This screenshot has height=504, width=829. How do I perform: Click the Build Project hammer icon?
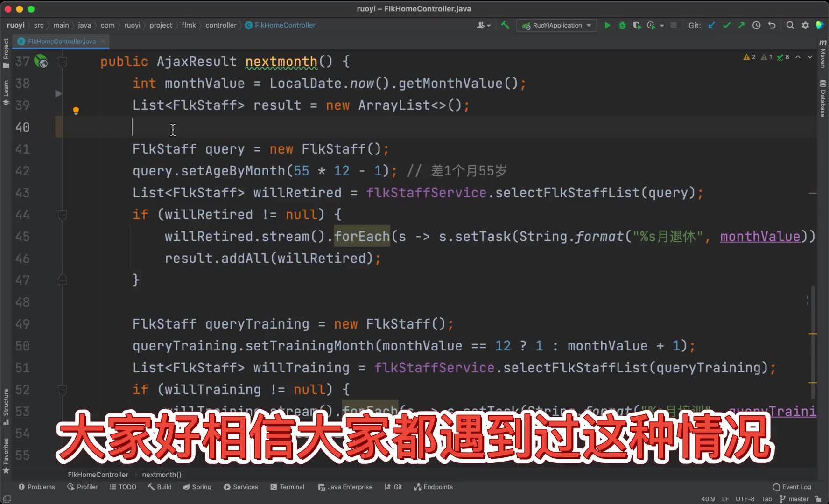coord(505,25)
